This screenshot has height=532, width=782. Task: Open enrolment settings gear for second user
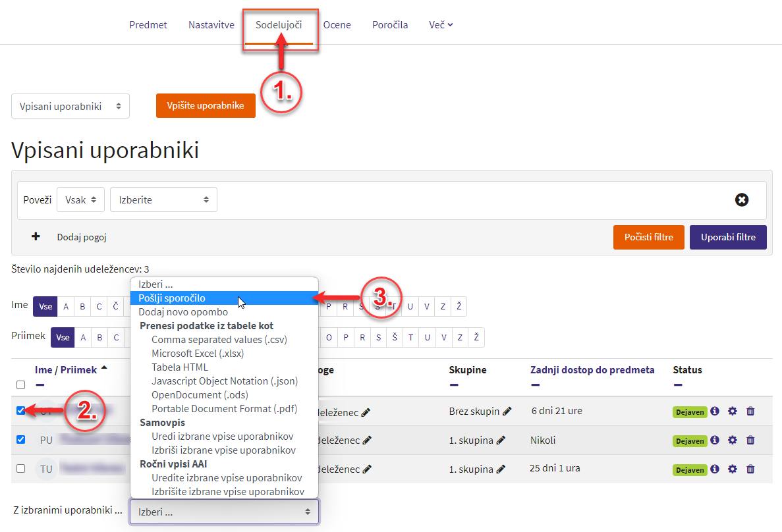click(x=732, y=440)
